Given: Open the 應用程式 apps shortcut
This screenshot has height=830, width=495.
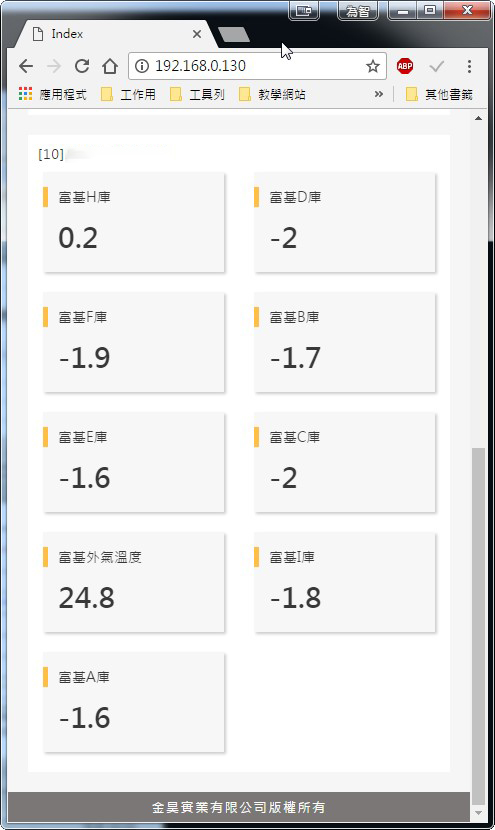Looking at the screenshot, I should coord(52,94).
